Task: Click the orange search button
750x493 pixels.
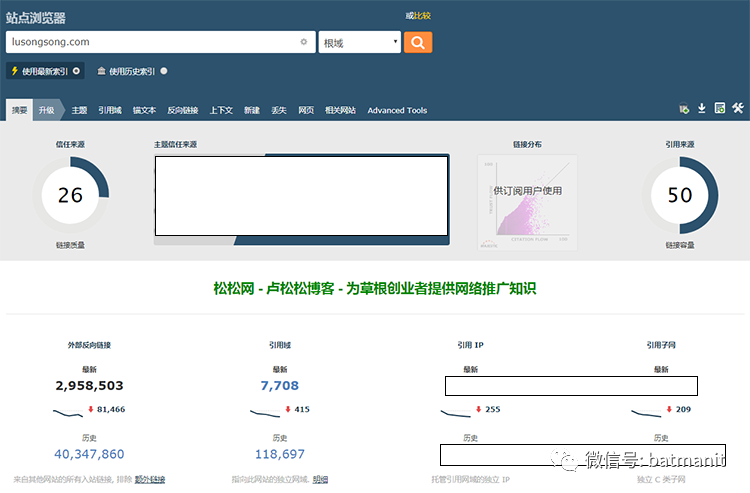Action: click(x=418, y=43)
